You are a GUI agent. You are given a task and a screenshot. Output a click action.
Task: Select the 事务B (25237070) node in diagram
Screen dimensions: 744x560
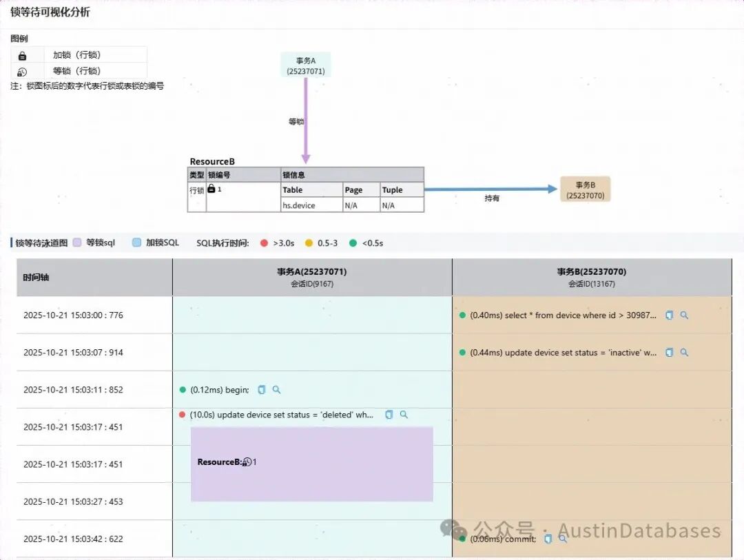click(585, 189)
